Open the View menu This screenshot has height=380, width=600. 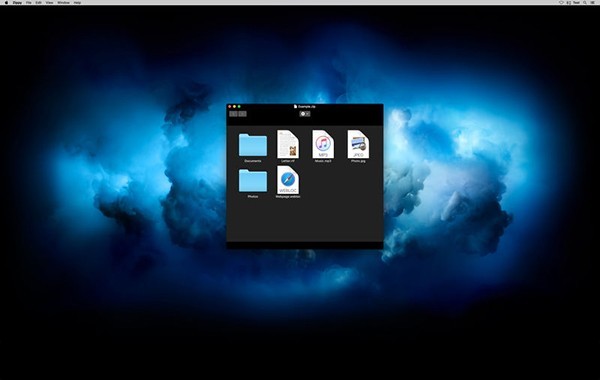click(49, 3)
